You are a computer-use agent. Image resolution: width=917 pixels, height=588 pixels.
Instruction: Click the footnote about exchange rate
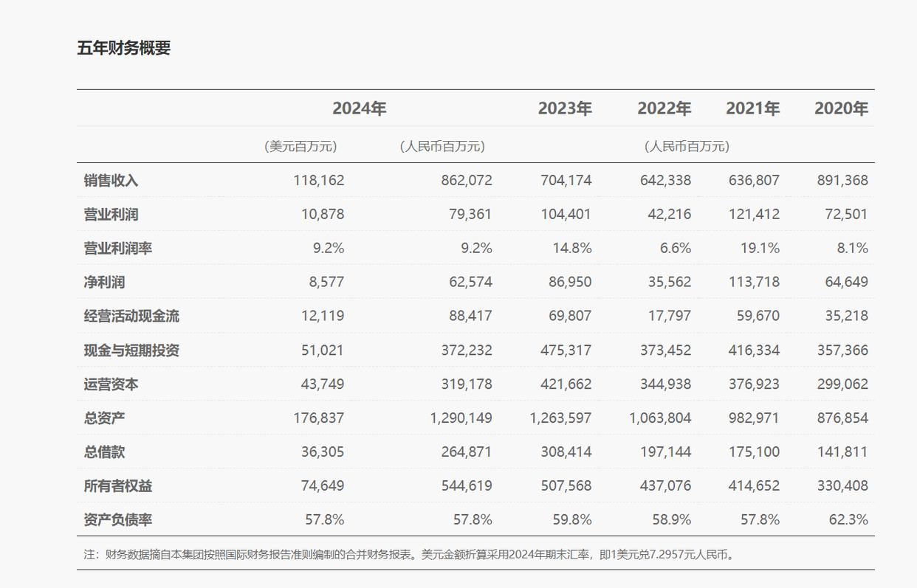click(410, 554)
